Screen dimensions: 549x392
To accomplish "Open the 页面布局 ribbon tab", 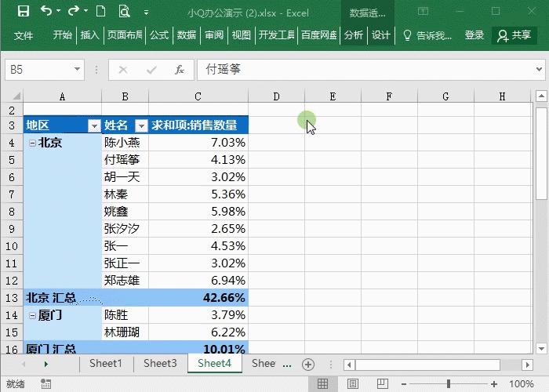I will click(124, 35).
